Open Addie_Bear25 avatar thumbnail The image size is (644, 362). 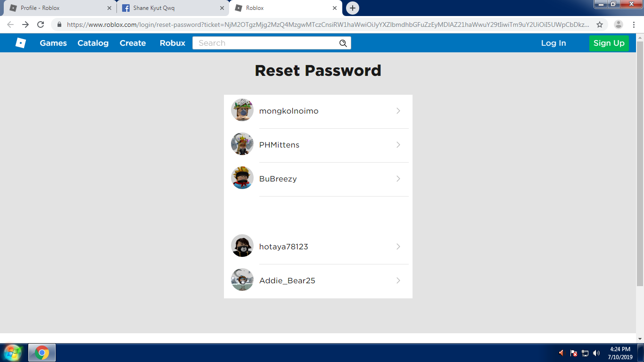(242, 280)
